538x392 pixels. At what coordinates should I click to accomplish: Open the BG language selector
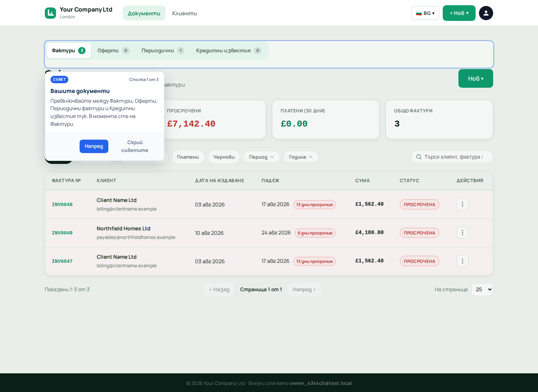[425, 13]
